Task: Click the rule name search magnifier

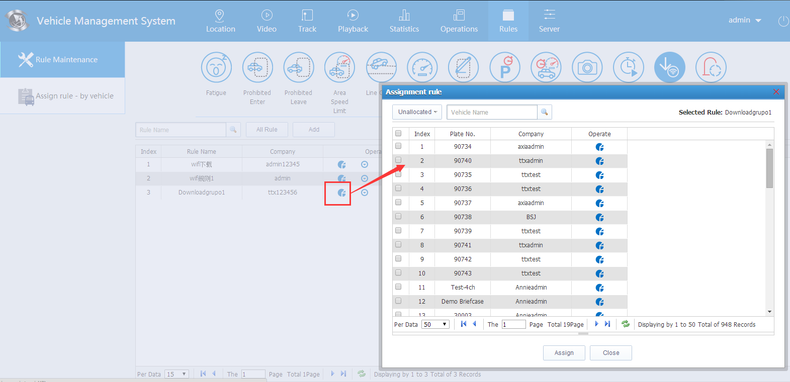Action: [x=233, y=130]
